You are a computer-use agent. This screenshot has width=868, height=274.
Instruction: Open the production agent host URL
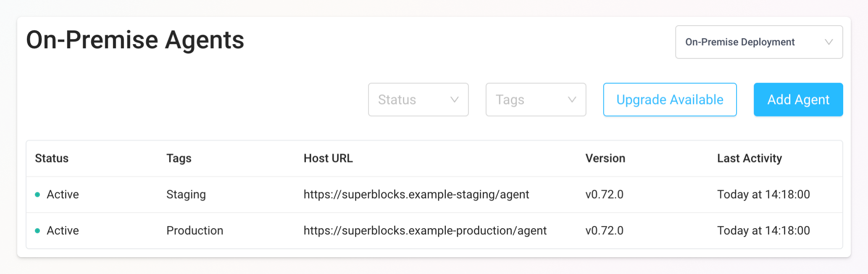425,231
